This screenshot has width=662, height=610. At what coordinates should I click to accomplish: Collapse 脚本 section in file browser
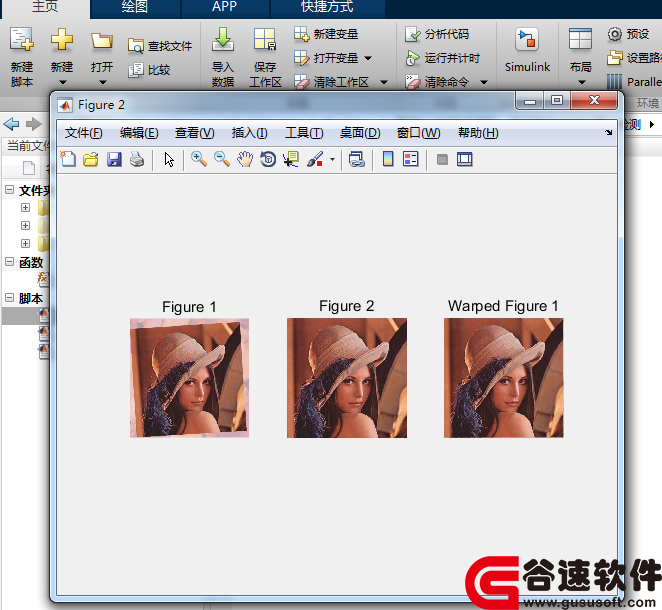9,298
